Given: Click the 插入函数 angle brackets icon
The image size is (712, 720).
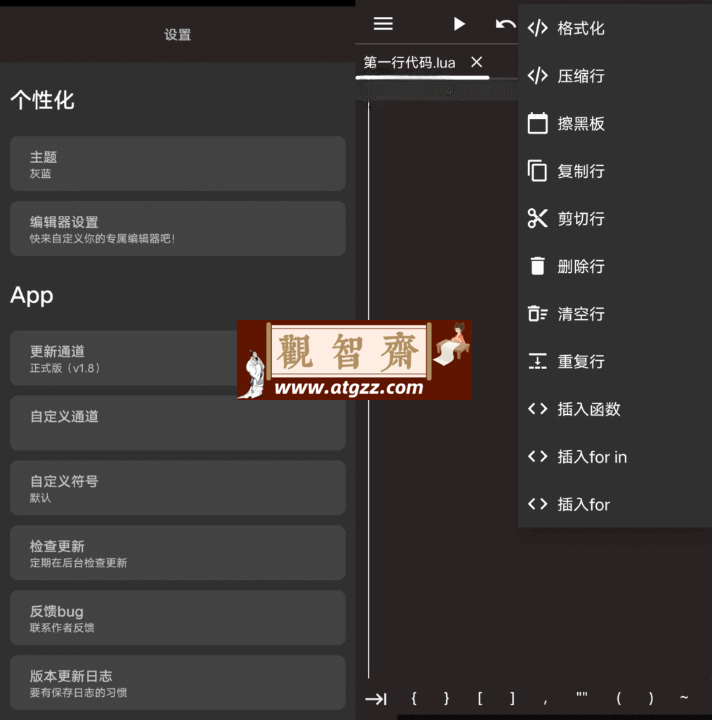Looking at the screenshot, I should point(537,409).
